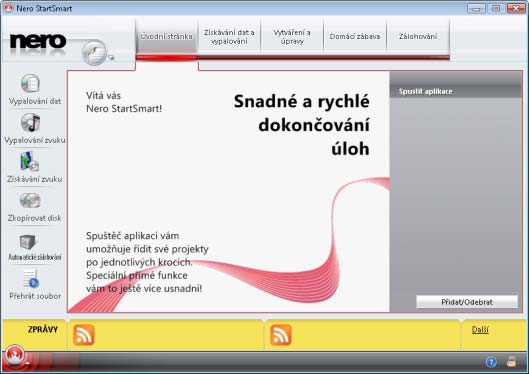Switch to the Vytváření a úpravy tab
529x374 pixels.
[x=292, y=36]
